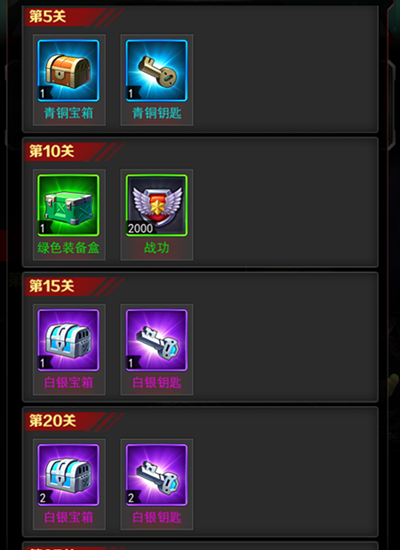This screenshot has width=400, height=550.
Task: Click the 青铜钥匙 text label
Action: tap(156, 113)
